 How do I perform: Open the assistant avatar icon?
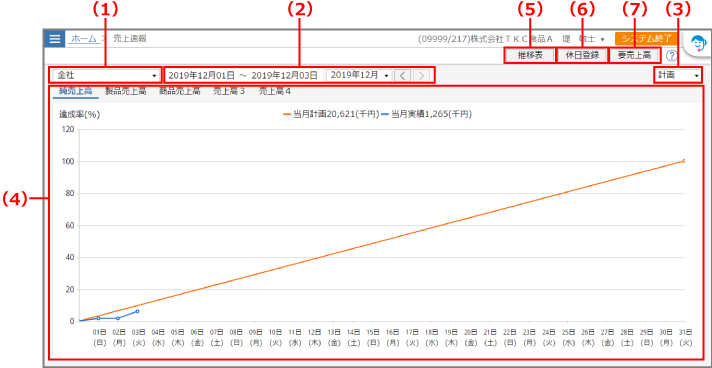[696, 45]
